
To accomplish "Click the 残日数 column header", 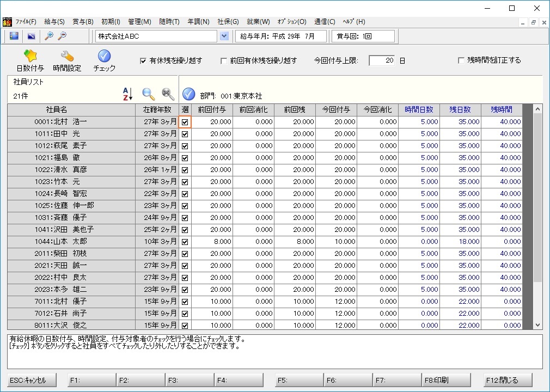I will point(460,110).
